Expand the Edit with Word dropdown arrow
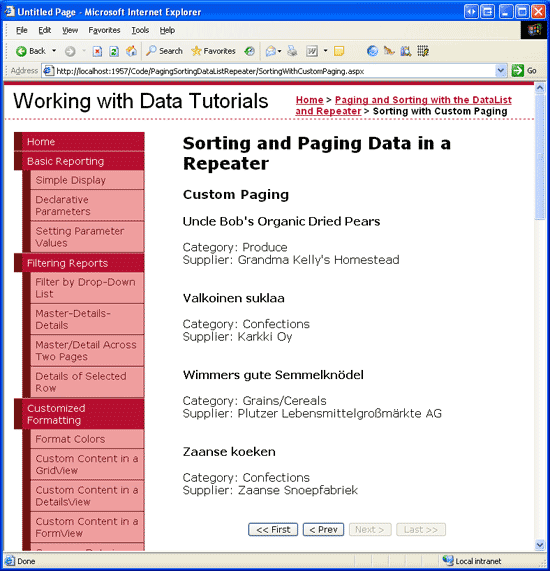 pyautogui.click(x=325, y=51)
